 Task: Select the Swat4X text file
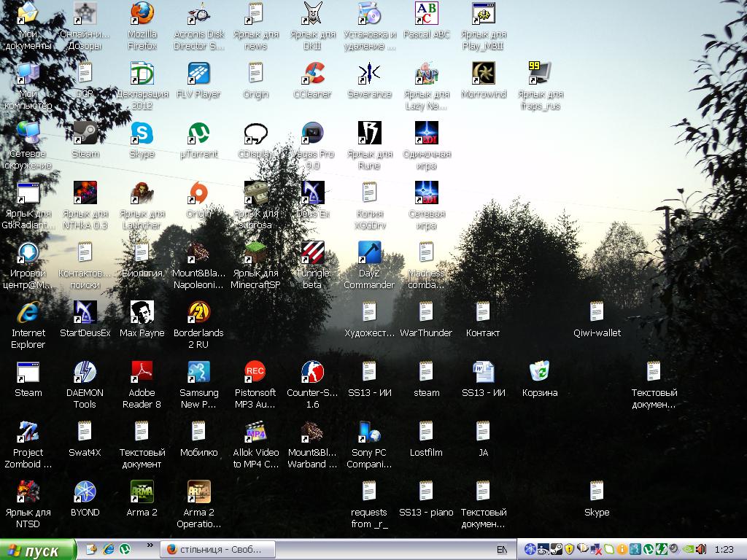(x=85, y=438)
